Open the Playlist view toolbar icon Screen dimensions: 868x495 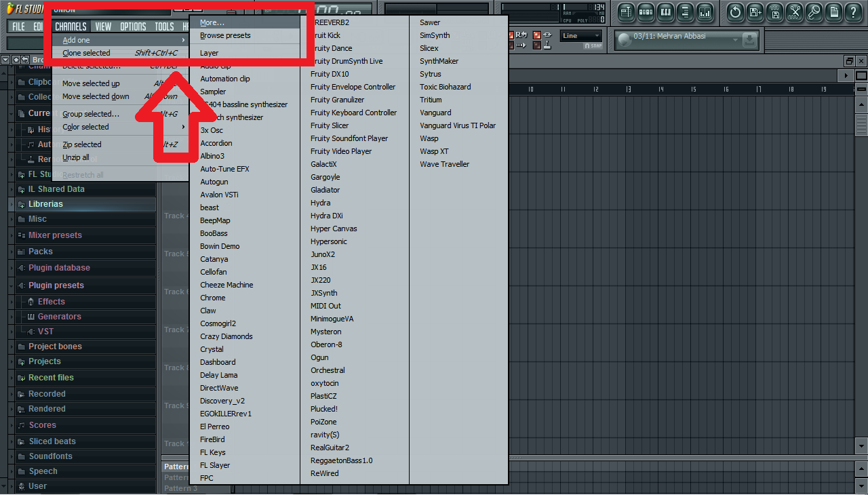[626, 12]
